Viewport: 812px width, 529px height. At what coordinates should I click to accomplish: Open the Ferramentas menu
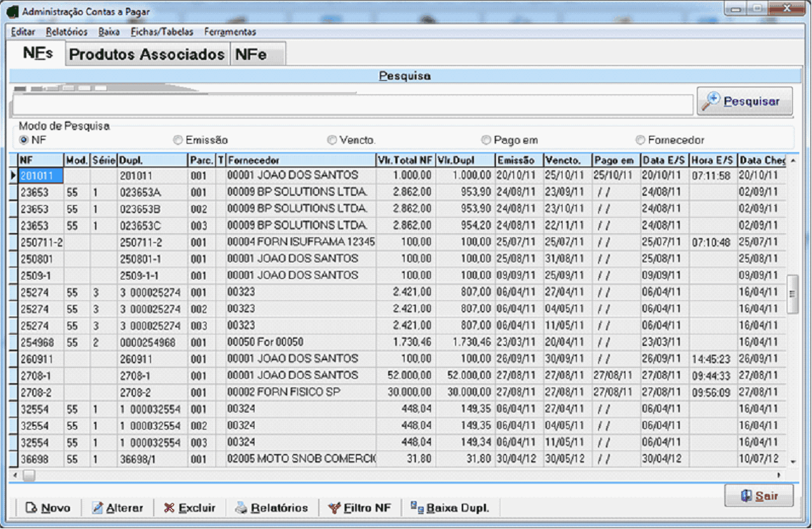[229, 32]
